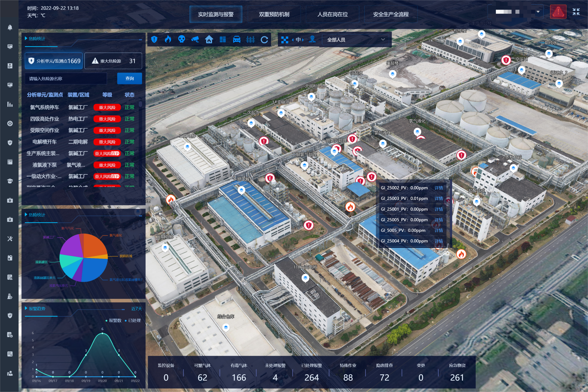
Task: Click the flame gas-layer icon in toolbar
Action: point(168,39)
